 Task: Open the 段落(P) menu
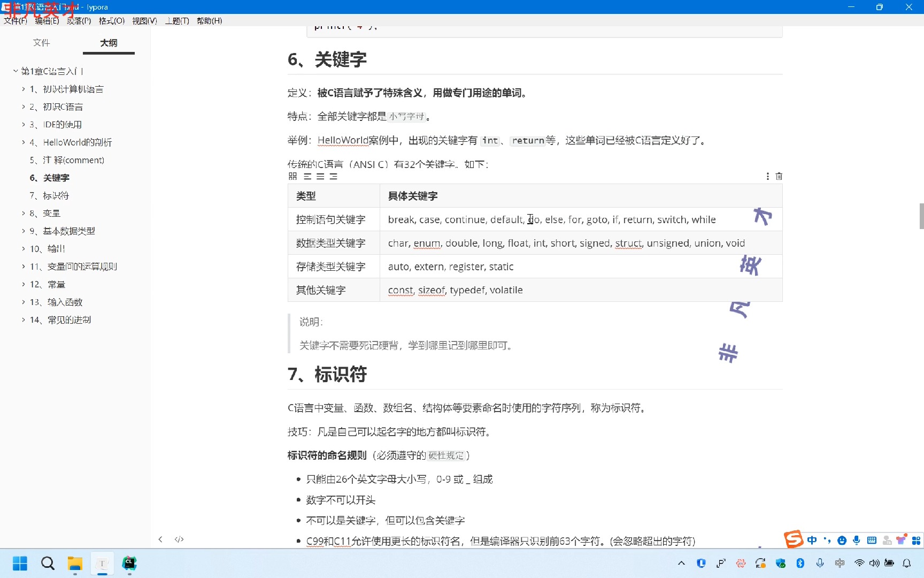tap(79, 21)
